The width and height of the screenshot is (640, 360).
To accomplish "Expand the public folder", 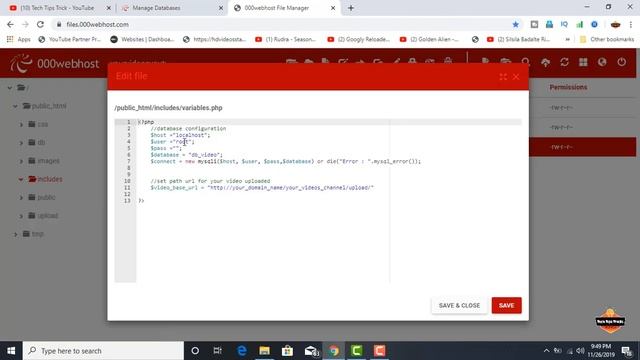I will [x=21, y=198].
